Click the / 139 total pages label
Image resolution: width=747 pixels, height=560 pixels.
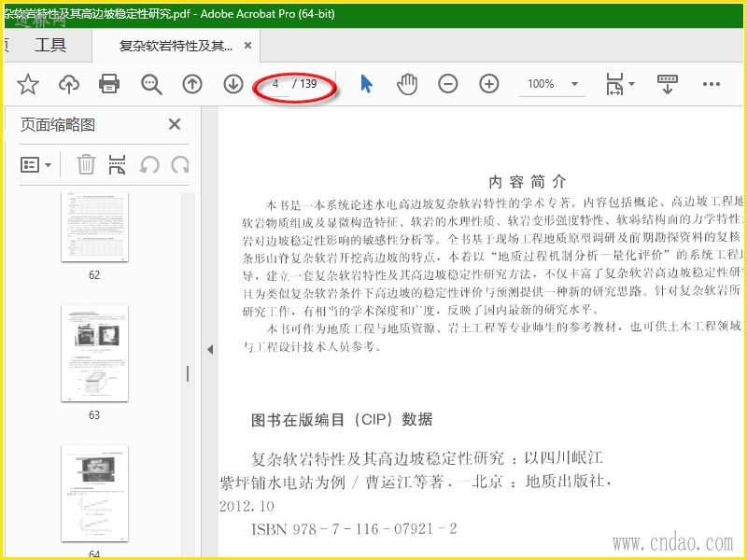(305, 84)
